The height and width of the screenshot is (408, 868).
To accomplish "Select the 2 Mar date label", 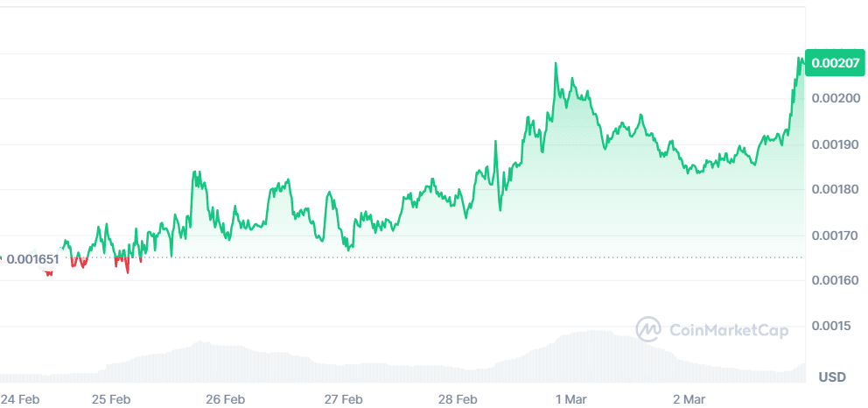I will 689,398.
